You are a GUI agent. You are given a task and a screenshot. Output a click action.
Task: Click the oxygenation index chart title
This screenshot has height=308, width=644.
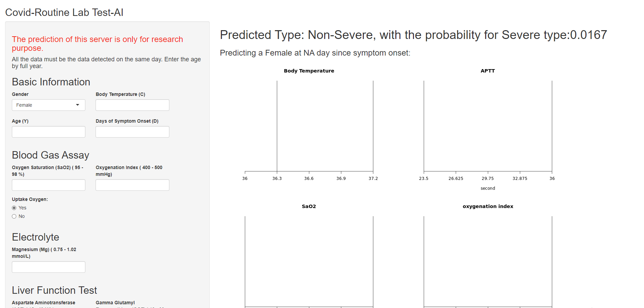(x=487, y=206)
